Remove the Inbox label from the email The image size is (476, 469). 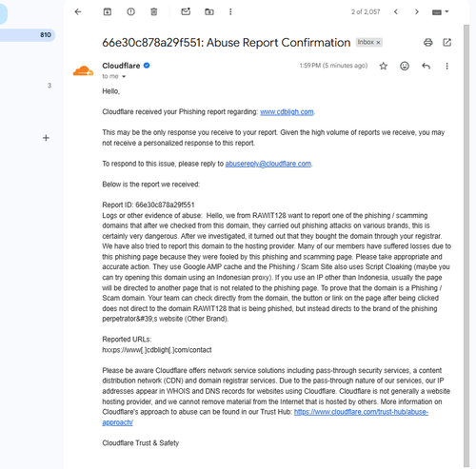coord(378,43)
